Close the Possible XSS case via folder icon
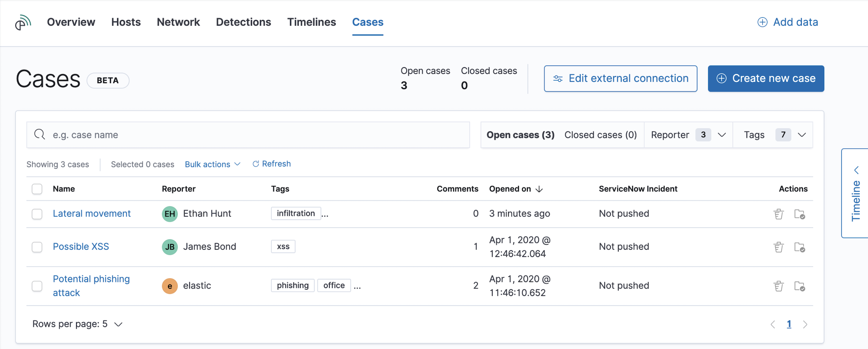 pos(799,247)
